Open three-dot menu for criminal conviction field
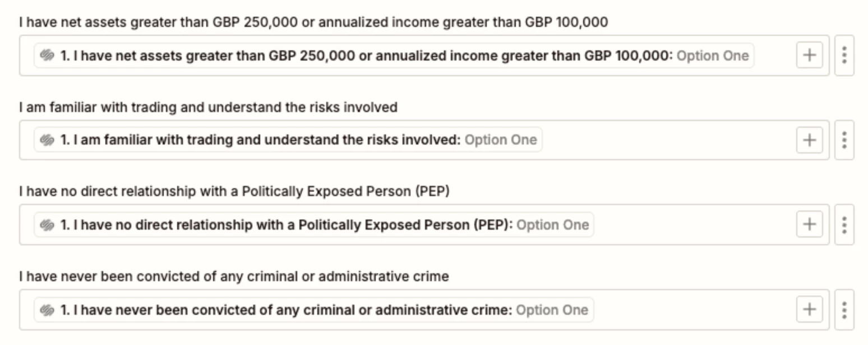 (844, 310)
